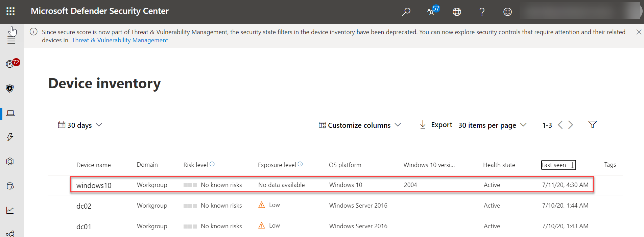Click "Low" exposure text in dc01 row

[x=275, y=226]
